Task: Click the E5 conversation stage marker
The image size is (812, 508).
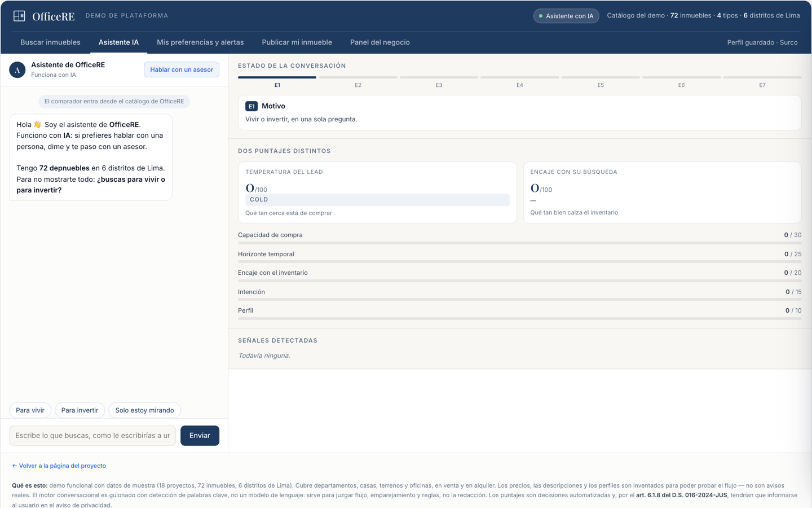Action: click(x=601, y=81)
